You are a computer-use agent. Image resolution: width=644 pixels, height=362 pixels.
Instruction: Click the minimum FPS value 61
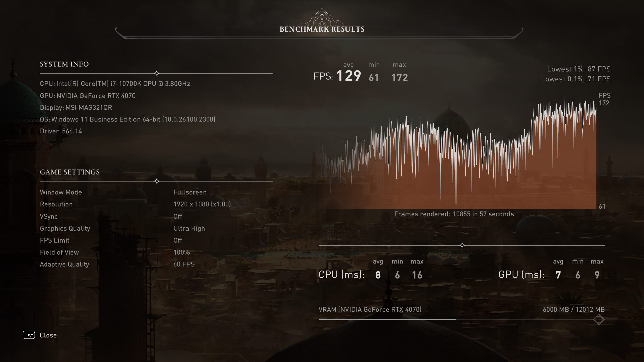[x=374, y=78]
